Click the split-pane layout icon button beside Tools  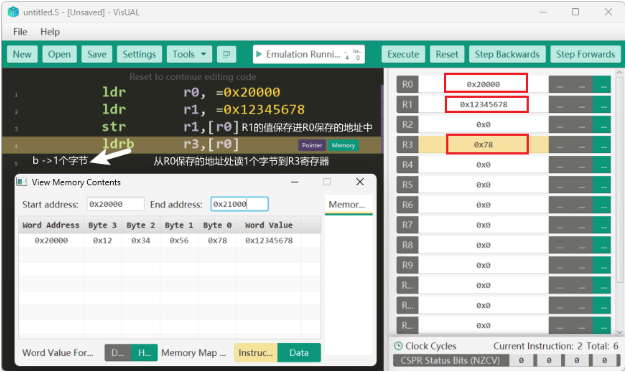pos(226,54)
